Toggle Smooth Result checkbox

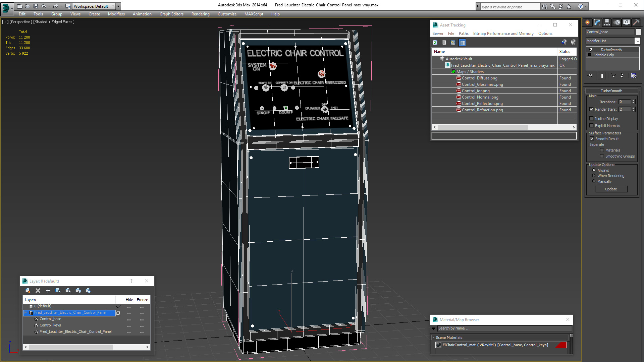592,139
